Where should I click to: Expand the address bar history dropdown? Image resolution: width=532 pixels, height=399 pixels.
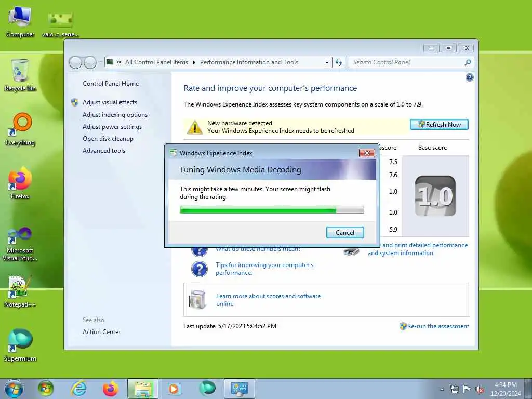pos(327,62)
